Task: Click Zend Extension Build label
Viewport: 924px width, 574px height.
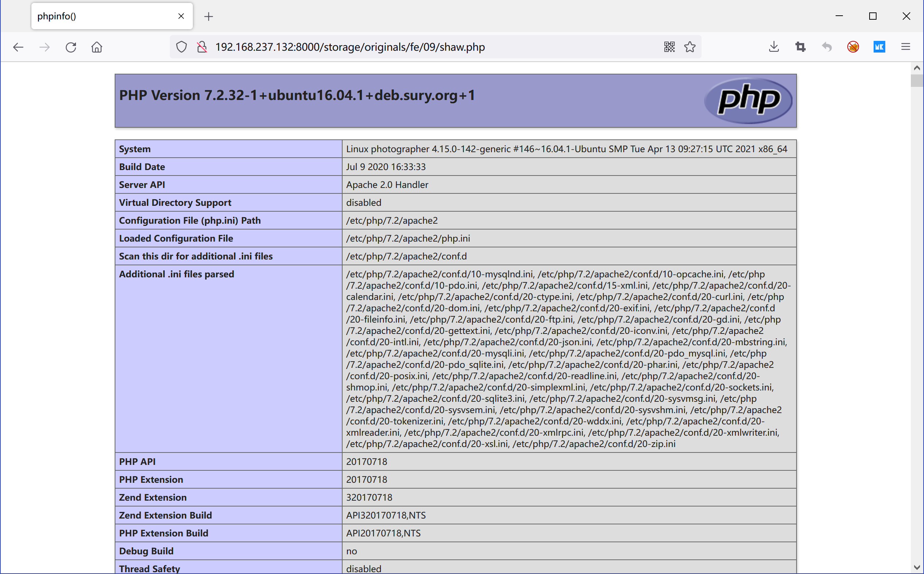Action: tap(165, 515)
